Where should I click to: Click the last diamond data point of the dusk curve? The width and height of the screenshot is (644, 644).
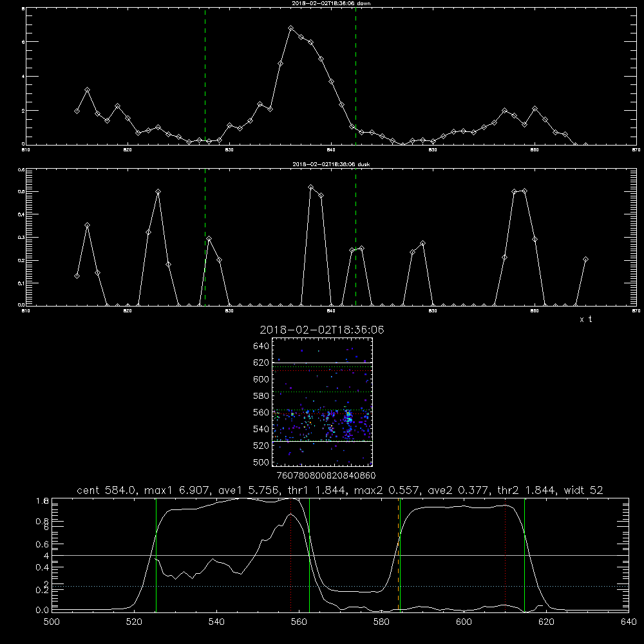585,260
